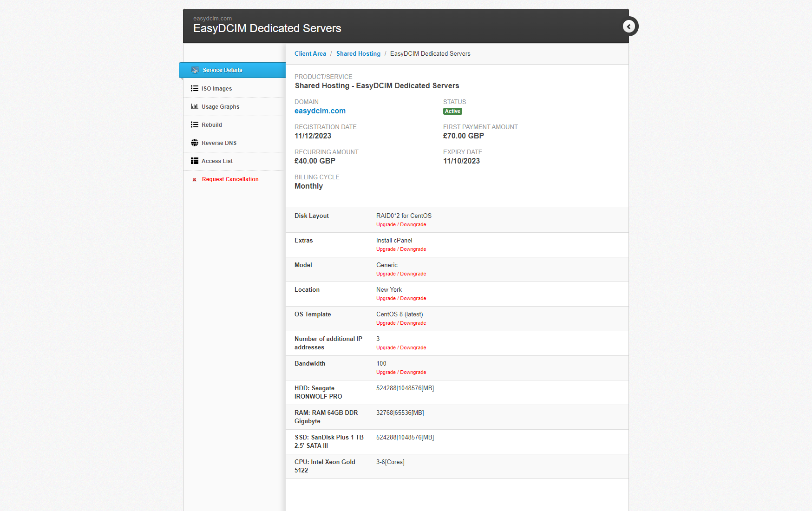Select the Service Details monitor icon
The image size is (812, 511).
point(195,70)
